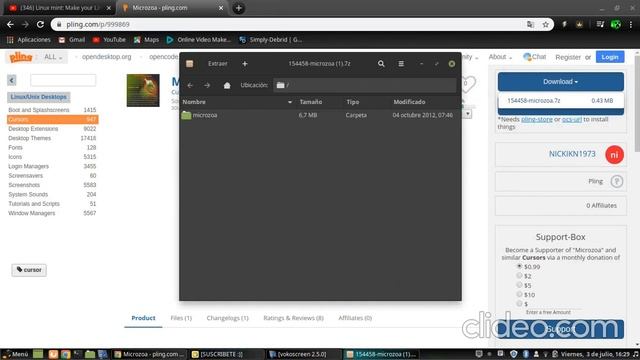Click the green profile avatar in Chrome toolbar
This screenshot has height=360, width=640.
pos(616,24)
